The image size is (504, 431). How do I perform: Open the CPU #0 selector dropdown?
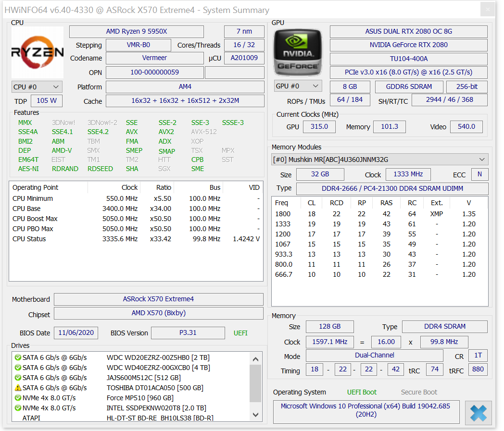pyautogui.click(x=37, y=86)
